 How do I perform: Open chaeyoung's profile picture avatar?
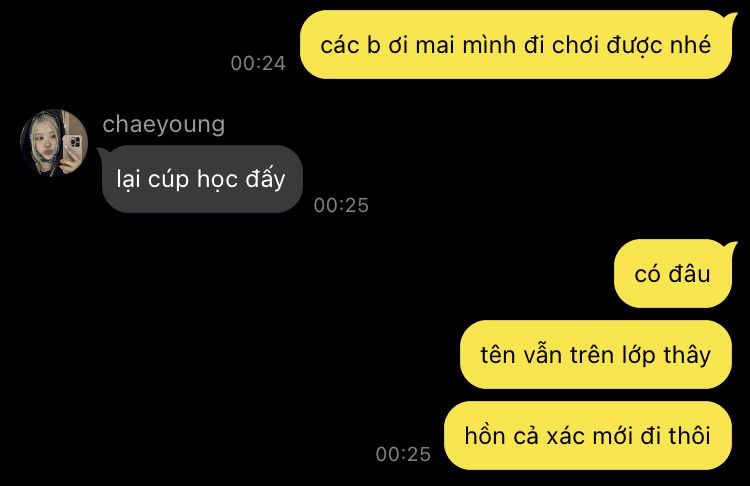54,143
